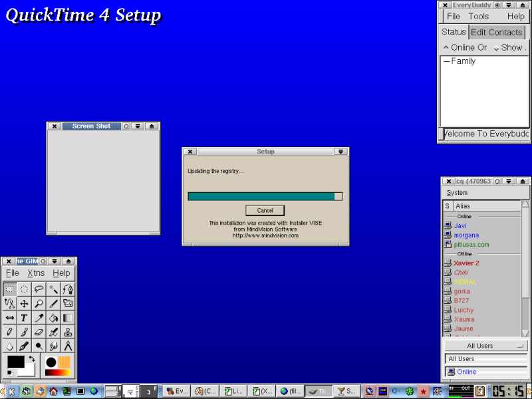
Task: Pick the Fuzzy Select magic wand tool
Action: (53, 289)
